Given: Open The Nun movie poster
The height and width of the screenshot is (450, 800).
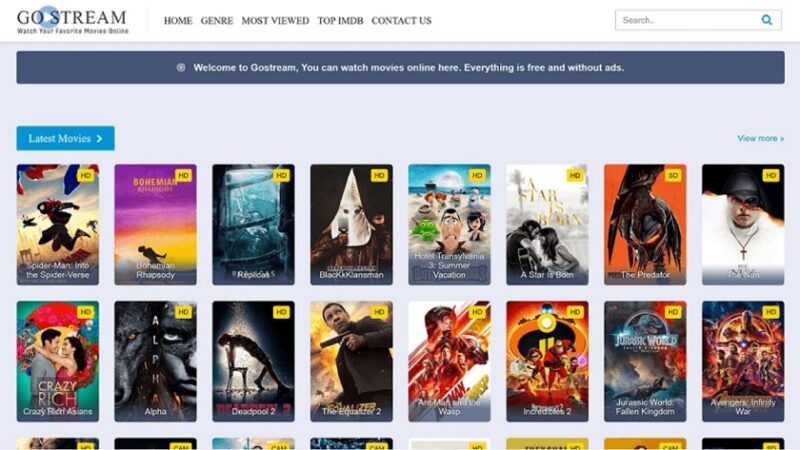Looking at the screenshot, I should point(743,224).
